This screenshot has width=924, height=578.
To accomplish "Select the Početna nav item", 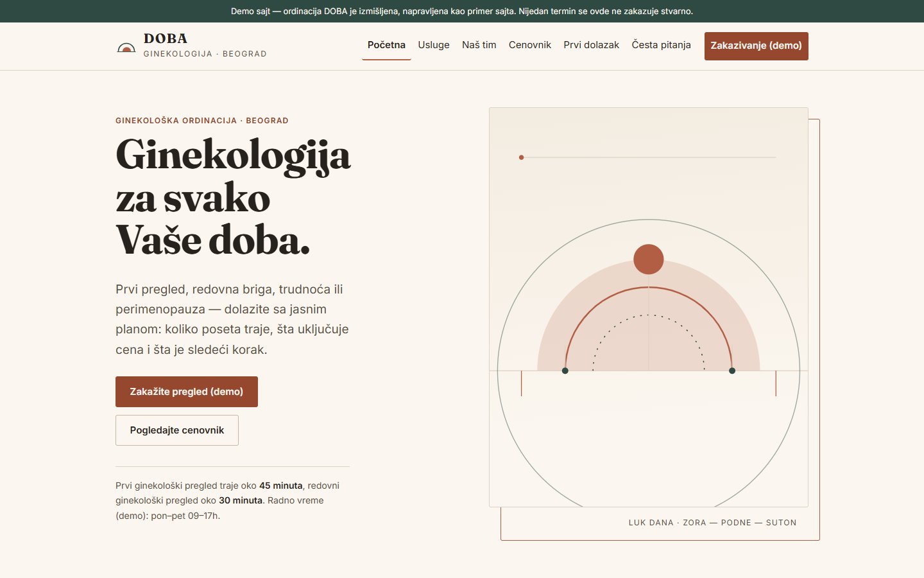I will point(386,45).
